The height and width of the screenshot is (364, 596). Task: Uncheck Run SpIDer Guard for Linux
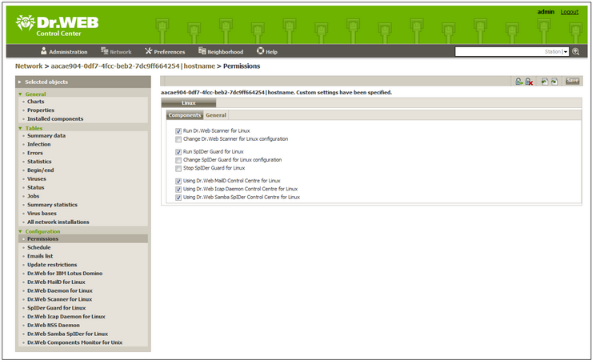point(178,152)
